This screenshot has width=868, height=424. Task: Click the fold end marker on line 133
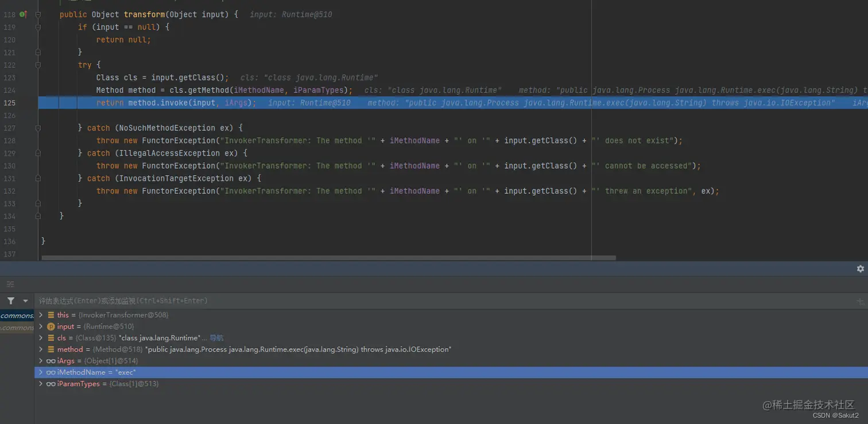coord(38,204)
